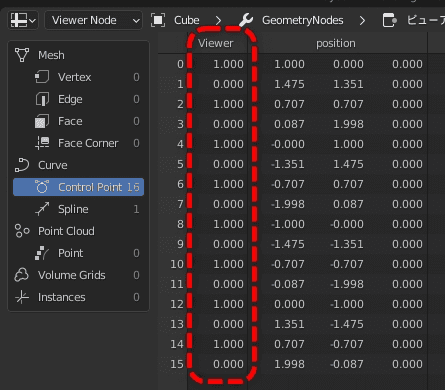Select Volume Grids data source

point(78,275)
